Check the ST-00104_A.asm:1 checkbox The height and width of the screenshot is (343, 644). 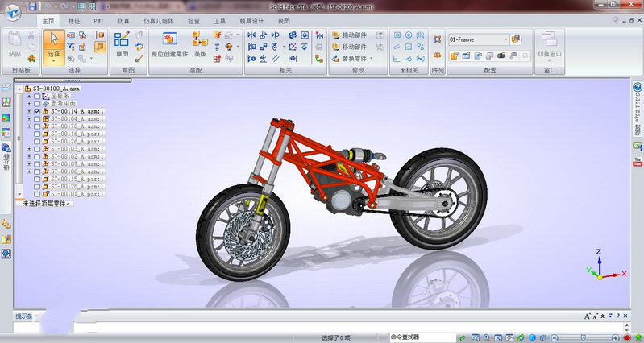click(37, 119)
